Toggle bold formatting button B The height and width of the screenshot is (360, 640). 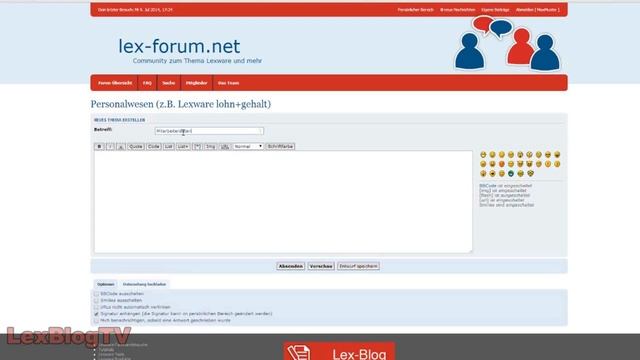point(99,147)
